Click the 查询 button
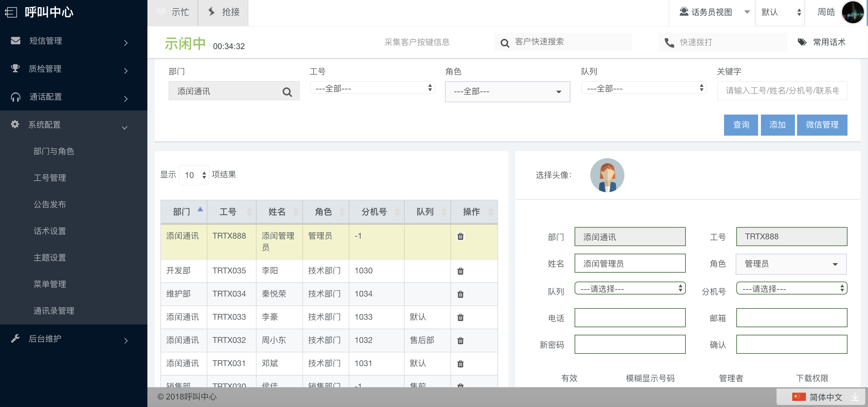This screenshot has width=868, height=407. [741, 125]
